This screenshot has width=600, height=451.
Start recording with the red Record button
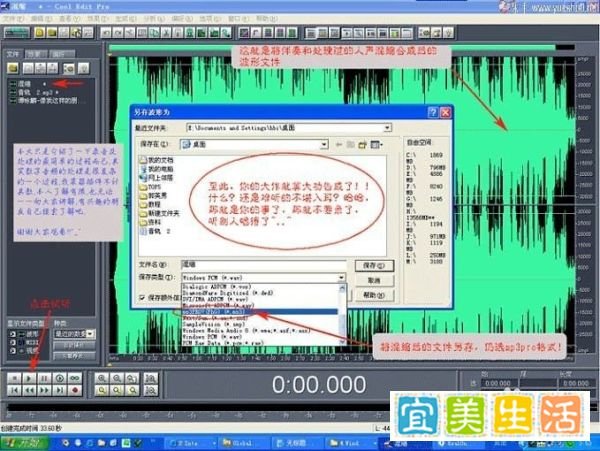coord(75,390)
